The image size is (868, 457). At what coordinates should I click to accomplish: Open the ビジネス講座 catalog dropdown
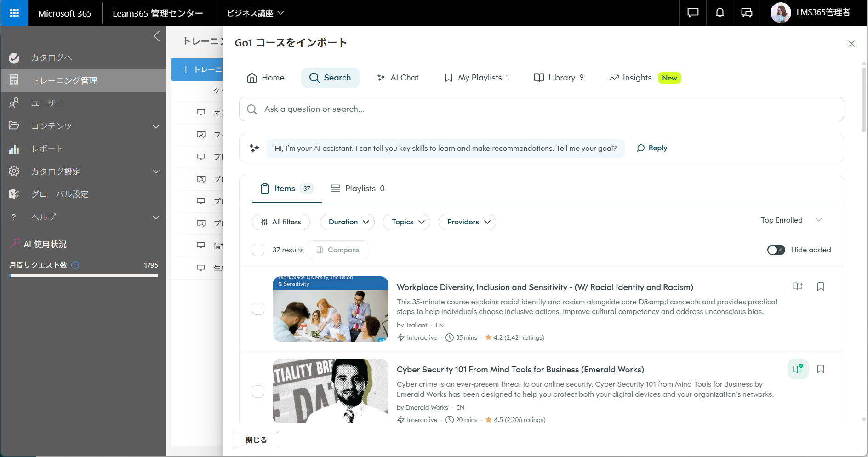point(256,13)
